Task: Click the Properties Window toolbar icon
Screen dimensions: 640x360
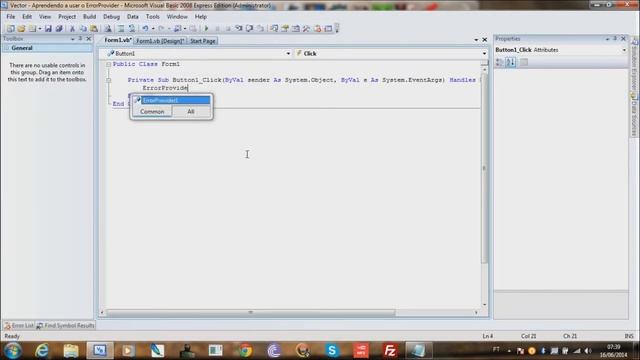Action: tap(285, 29)
